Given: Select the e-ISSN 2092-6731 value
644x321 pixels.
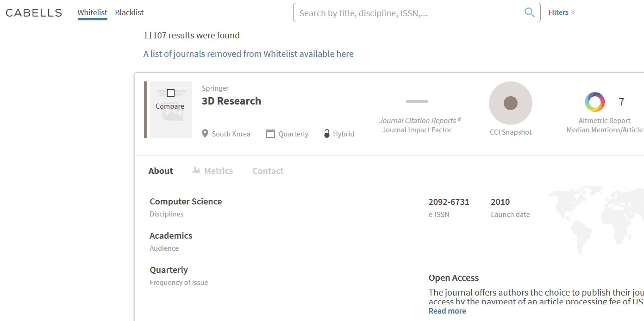Looking at the screenshot, I should tap(449, 202).
